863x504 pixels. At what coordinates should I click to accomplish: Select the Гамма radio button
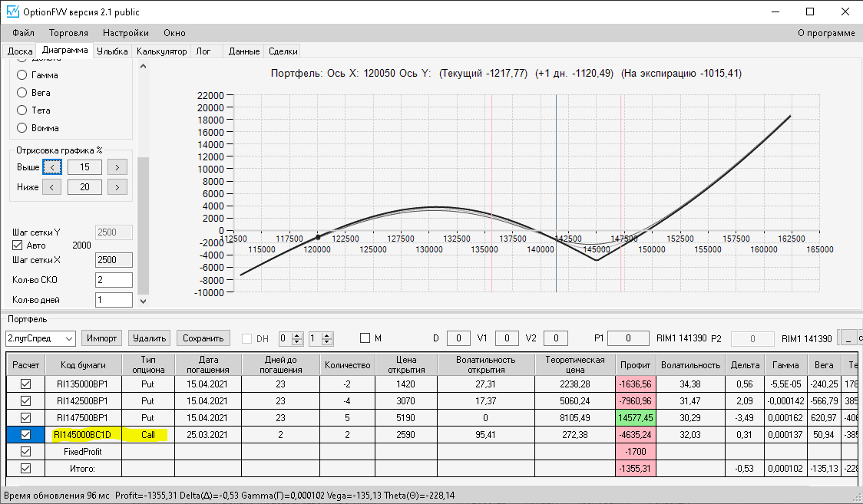pyautogui.click(x=22, y=74)
